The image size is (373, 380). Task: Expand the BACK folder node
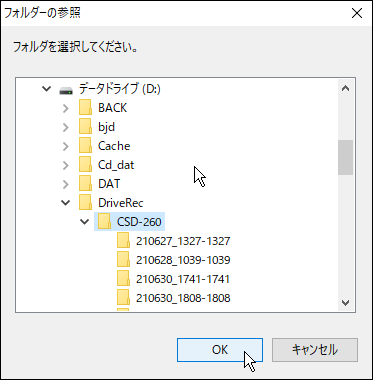(66, 108)
